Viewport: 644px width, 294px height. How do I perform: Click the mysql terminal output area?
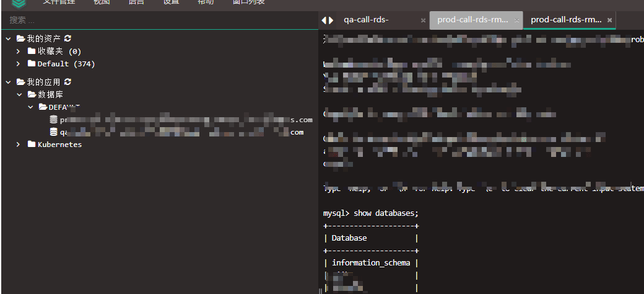click(x=481, y=162)
